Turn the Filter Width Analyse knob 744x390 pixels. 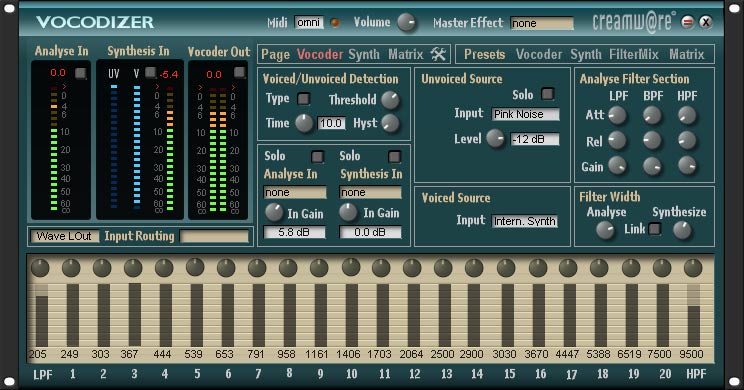604,230
